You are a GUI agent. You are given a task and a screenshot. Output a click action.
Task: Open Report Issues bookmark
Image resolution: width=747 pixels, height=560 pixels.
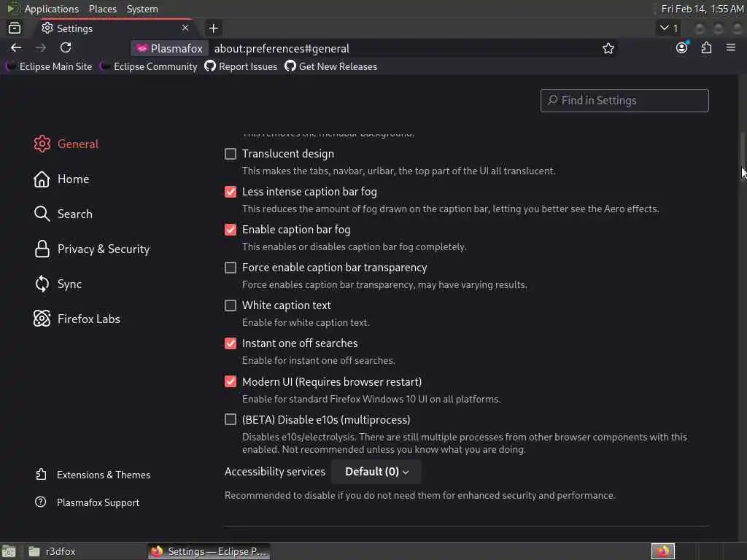point(241,66)
